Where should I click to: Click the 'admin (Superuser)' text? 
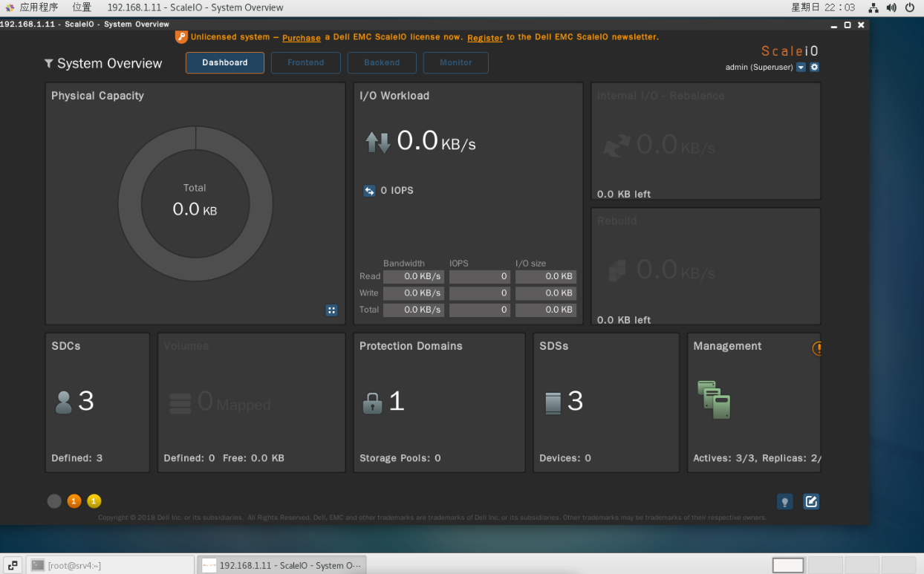point(759,68)
